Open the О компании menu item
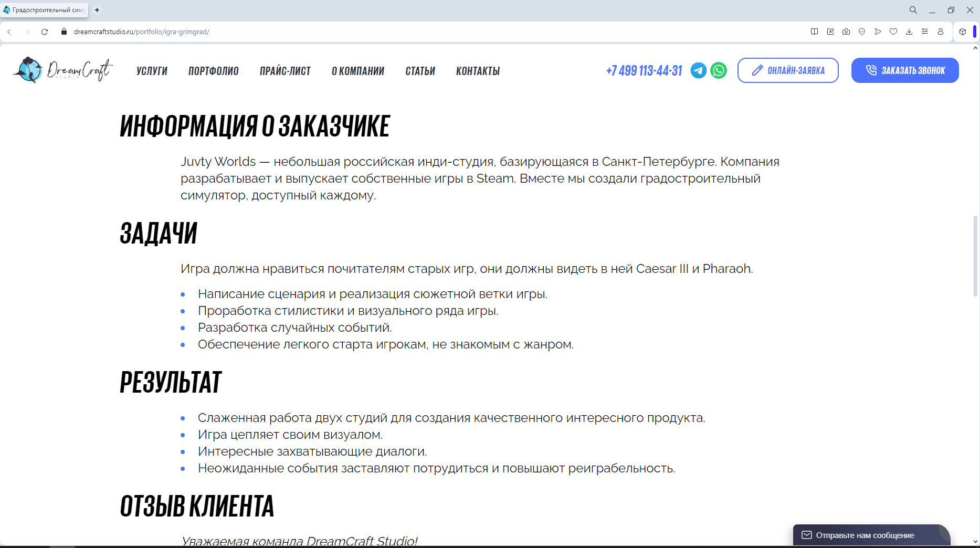Viewport: 980px width, 548px height. point(358,71)
